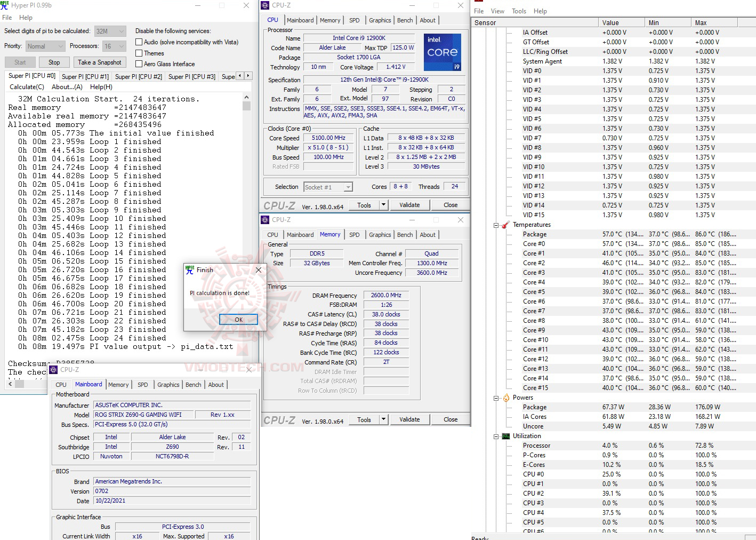Click the Intel Core i9 logo in CPU-Z
The image size is (756, 540).
[443, 52]
